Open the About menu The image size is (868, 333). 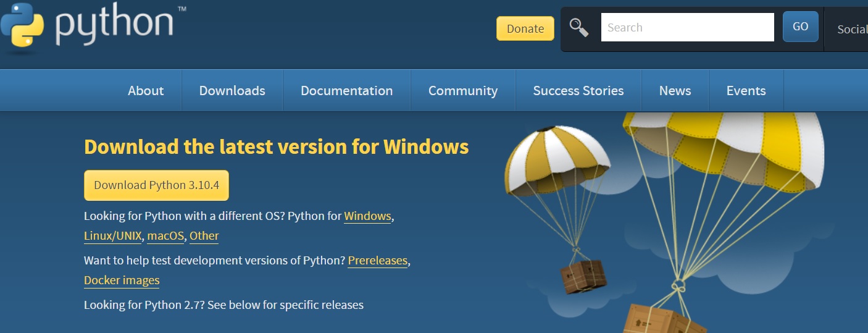146,91
